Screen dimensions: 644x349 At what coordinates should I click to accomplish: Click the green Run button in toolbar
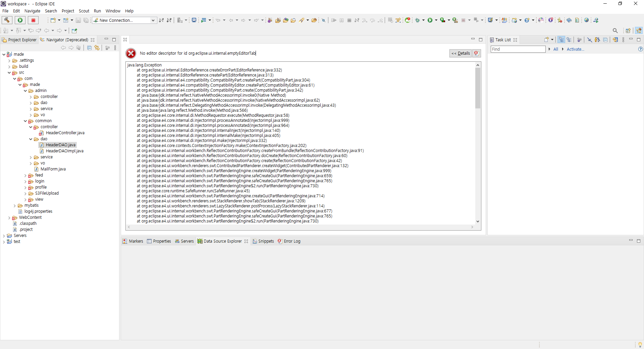pos(20,20)
